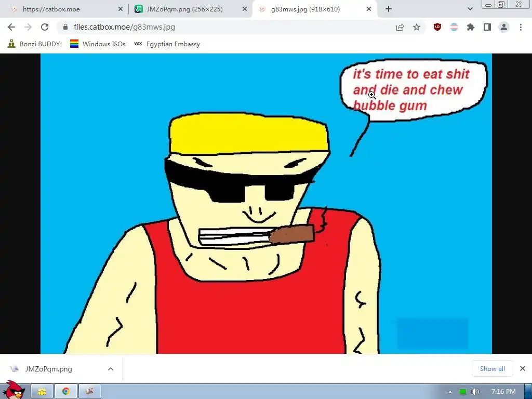Open Chrome's three-dot menu
532x399 pixels.
[521, 27]
